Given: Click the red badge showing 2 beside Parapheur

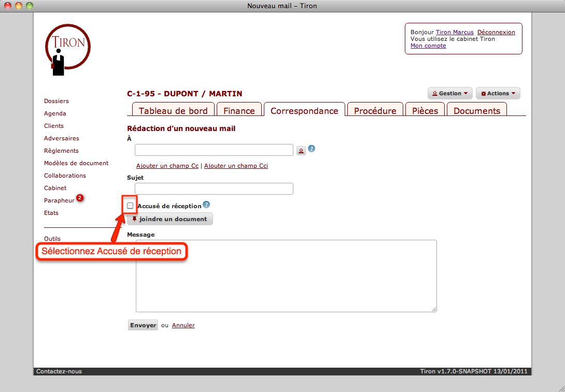Looking at the screenshot, I should click(79, 197).
